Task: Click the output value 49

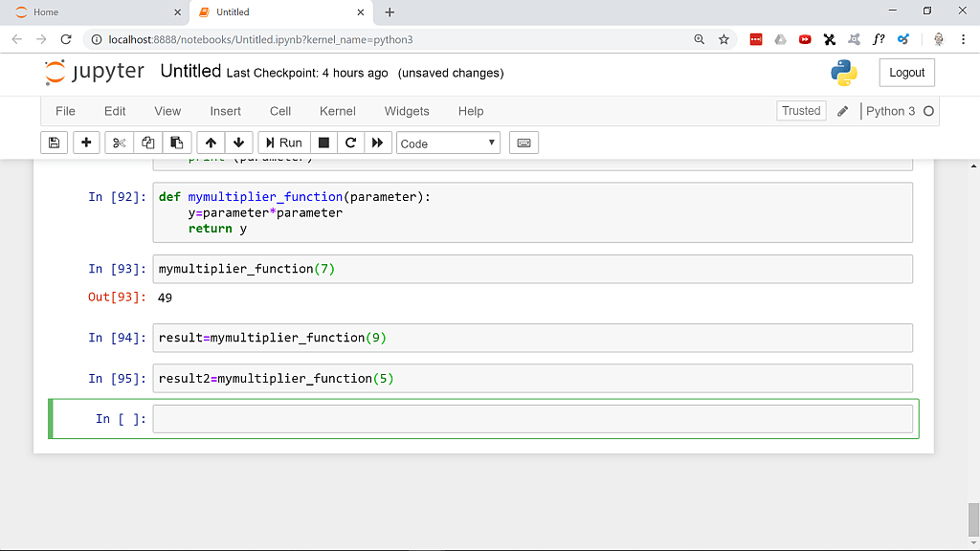Action: point(165,298)
